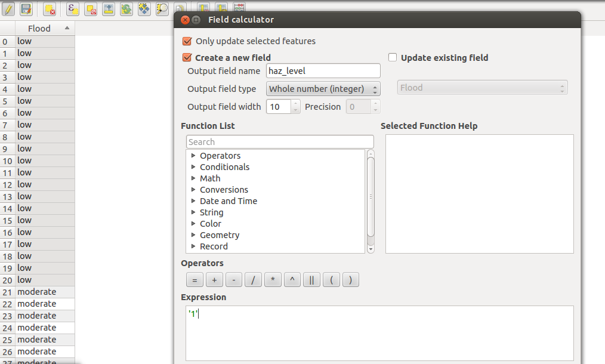
Task: Expand Date and Time function group
Action: (x=193, y=200)
